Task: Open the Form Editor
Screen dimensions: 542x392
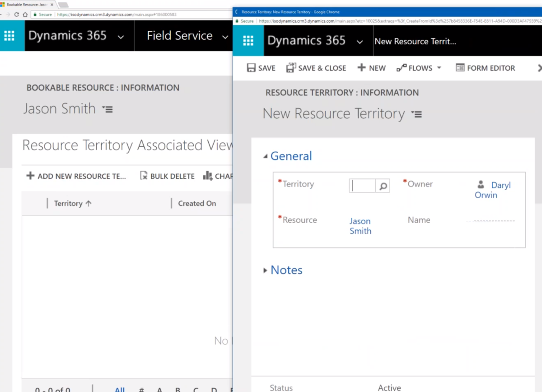Action: (x=485, y=68)
